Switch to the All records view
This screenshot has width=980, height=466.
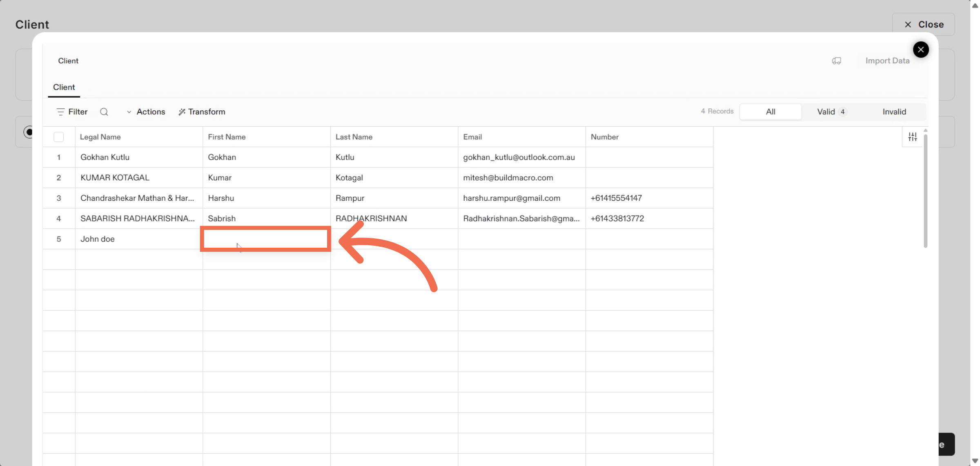coord(770,112)
